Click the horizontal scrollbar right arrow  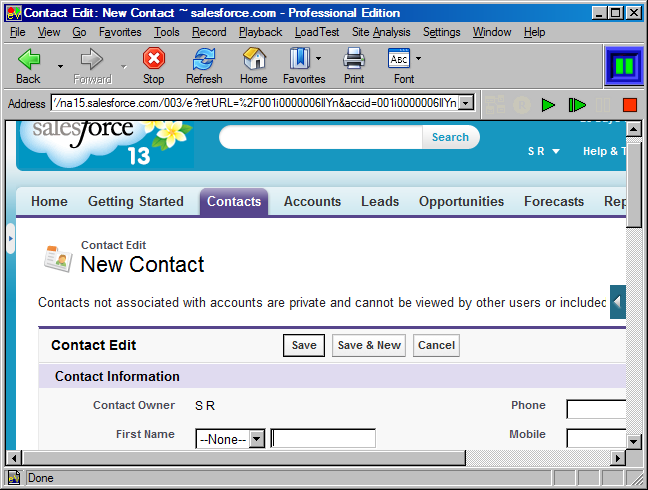618,458
